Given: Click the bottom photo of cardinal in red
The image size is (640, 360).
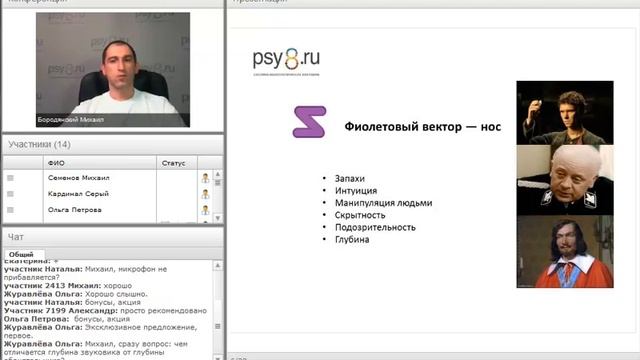Looking at the screenshot, I should 565,251.
